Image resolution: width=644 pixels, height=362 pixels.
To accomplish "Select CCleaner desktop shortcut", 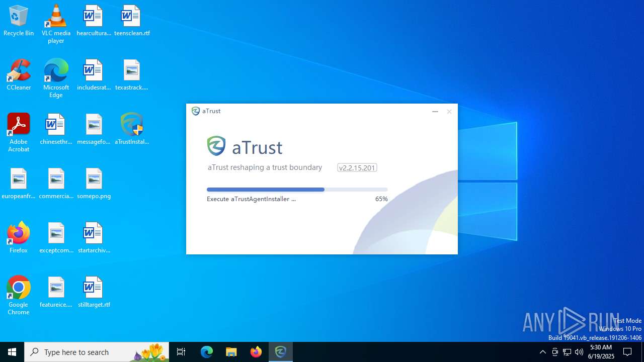I will [19, 75].
